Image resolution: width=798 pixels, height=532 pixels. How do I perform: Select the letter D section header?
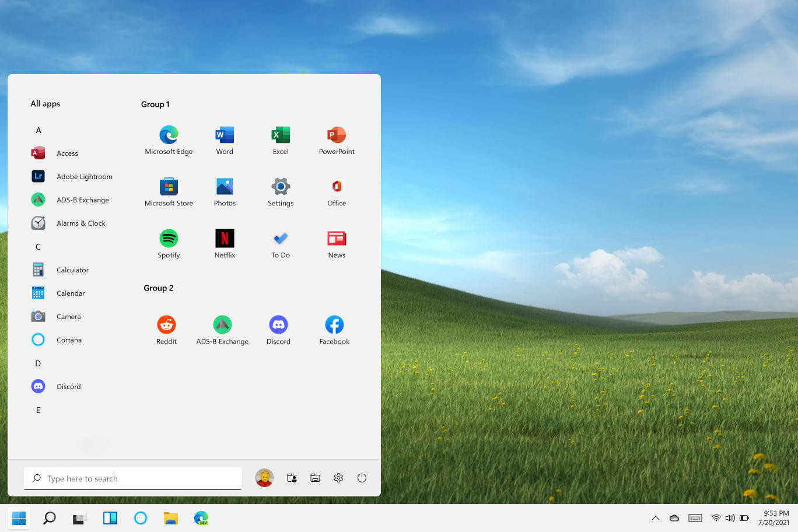point(38,363)
